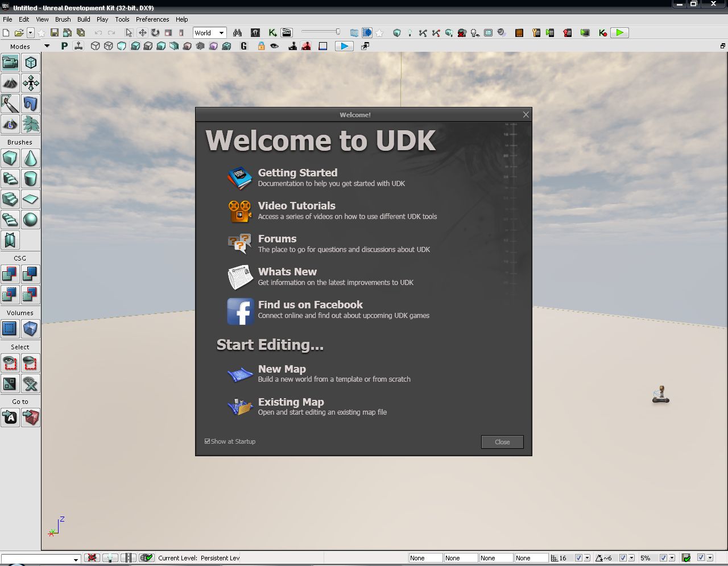Click the Go to Builder Brush icon
728x566 pixels.
[31, 418]
